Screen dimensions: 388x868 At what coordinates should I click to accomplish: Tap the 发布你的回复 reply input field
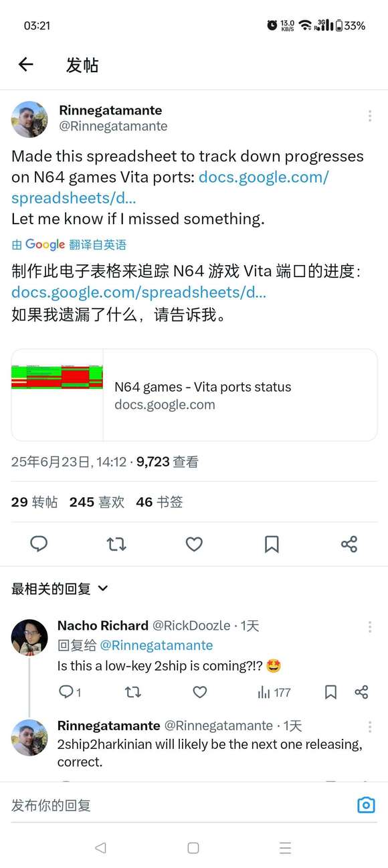(x=181, y=805)
